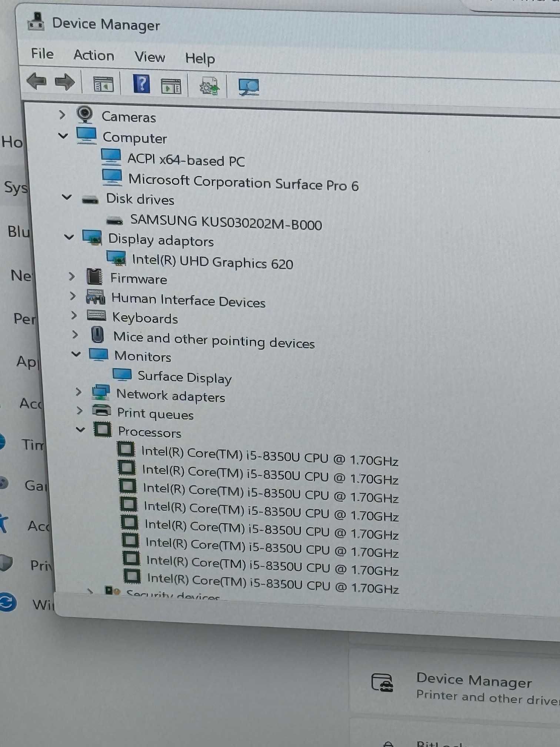Collapse the Display adaptors category
This screenshot has width=560, height=747.
69,237
